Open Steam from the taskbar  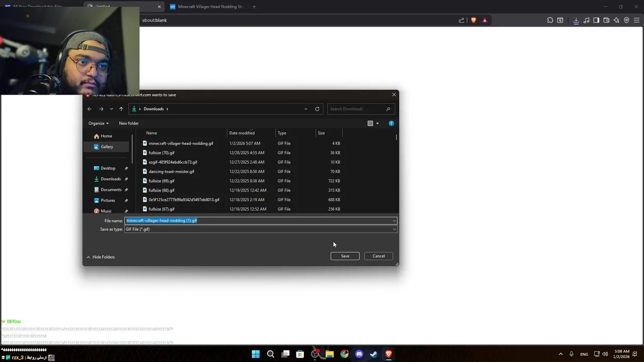click(374, 354)
